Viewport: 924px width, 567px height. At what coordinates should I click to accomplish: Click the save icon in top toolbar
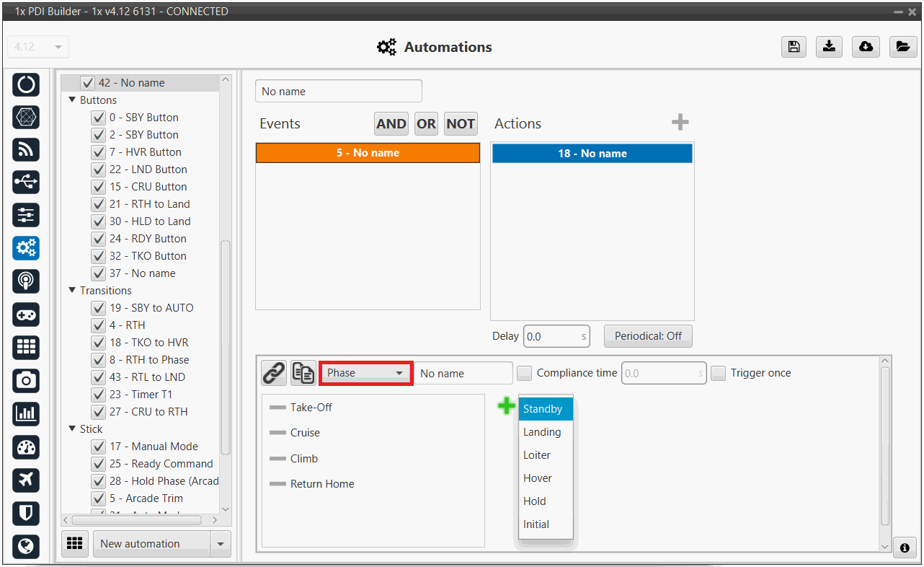tap(794, 47)
